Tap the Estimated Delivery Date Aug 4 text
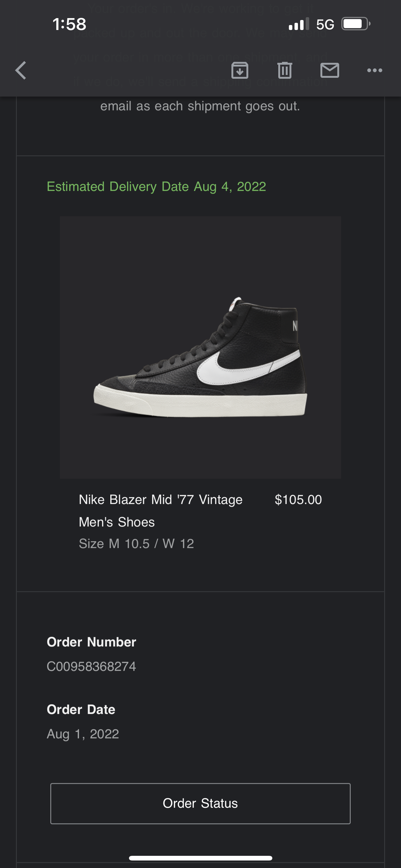Viewport: 401px width, 868px height. [x=156, y=187]
